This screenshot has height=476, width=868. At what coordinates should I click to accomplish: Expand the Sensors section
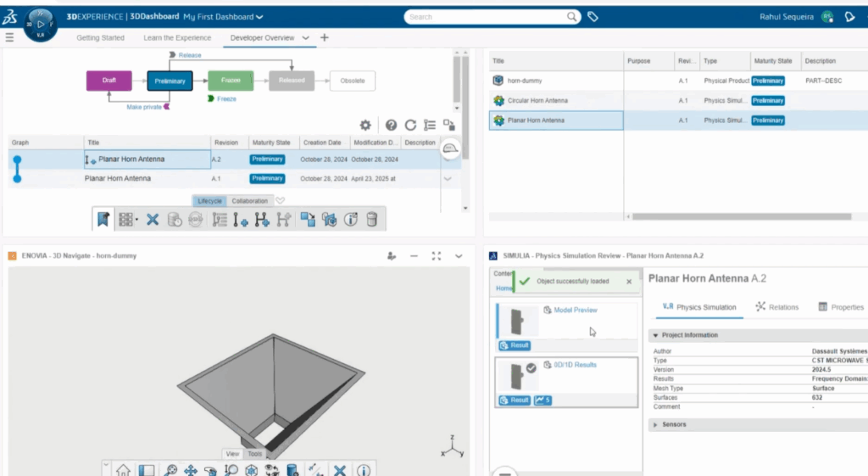(x=655, y=424)
